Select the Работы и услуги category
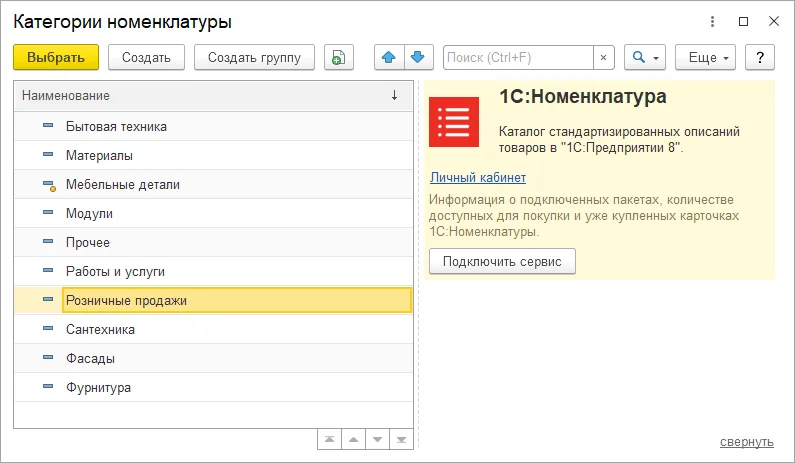The height and width of the screenshot is (463, 795). 213,271
